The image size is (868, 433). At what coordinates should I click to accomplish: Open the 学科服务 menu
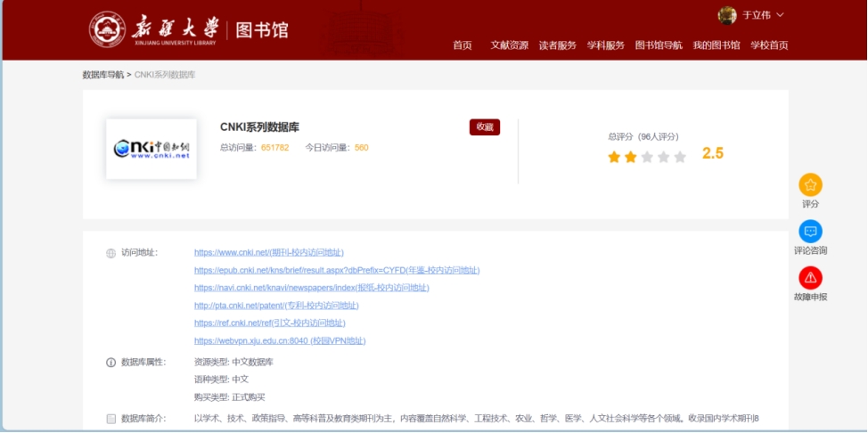606,45
